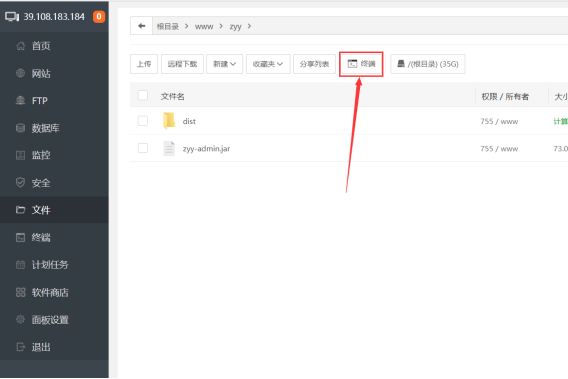Click the 755 / www permission for dist
The height and width of the screenshot is (379, 568).
point(499,121)
